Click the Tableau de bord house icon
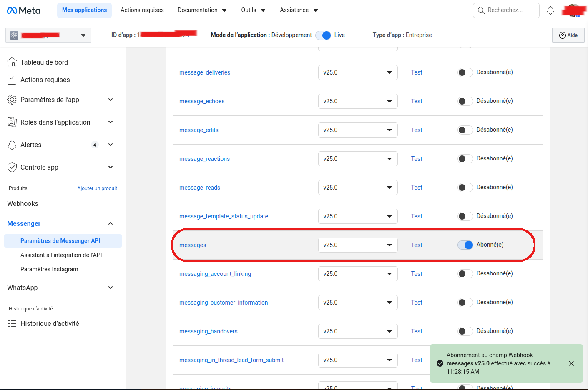This screenshot has height=390, width=588. pos(12,62)
